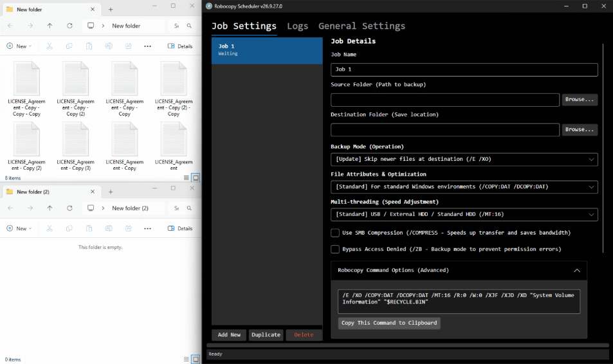Switch New folder (2) to list view
This screenshot has height=364, width=613.
point(187,359)
